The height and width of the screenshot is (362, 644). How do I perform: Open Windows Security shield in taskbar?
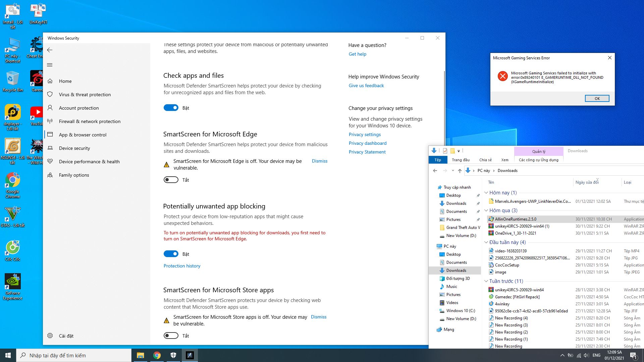point(173,355)
